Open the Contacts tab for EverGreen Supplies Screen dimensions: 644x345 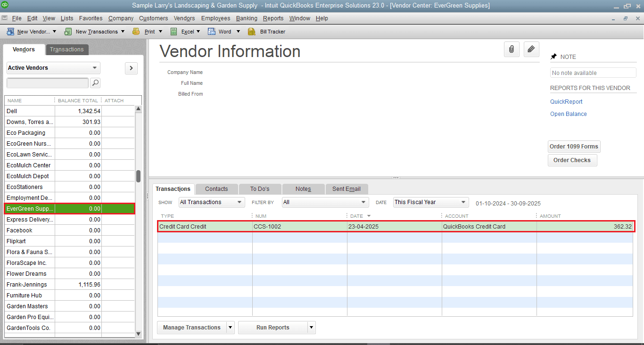pos(216,189)
